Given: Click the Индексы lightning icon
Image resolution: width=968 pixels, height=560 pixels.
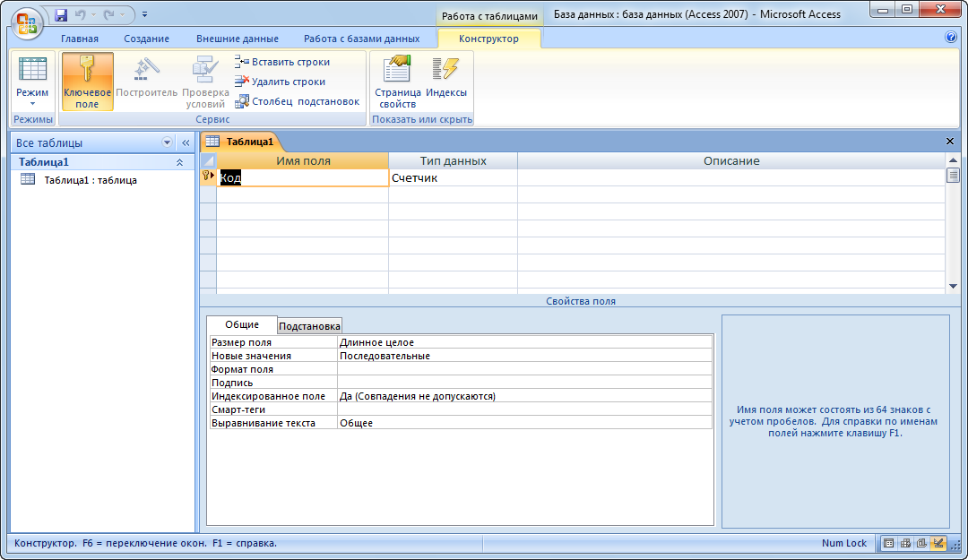Looking at the screenshot, I should [x=445, y=70].
